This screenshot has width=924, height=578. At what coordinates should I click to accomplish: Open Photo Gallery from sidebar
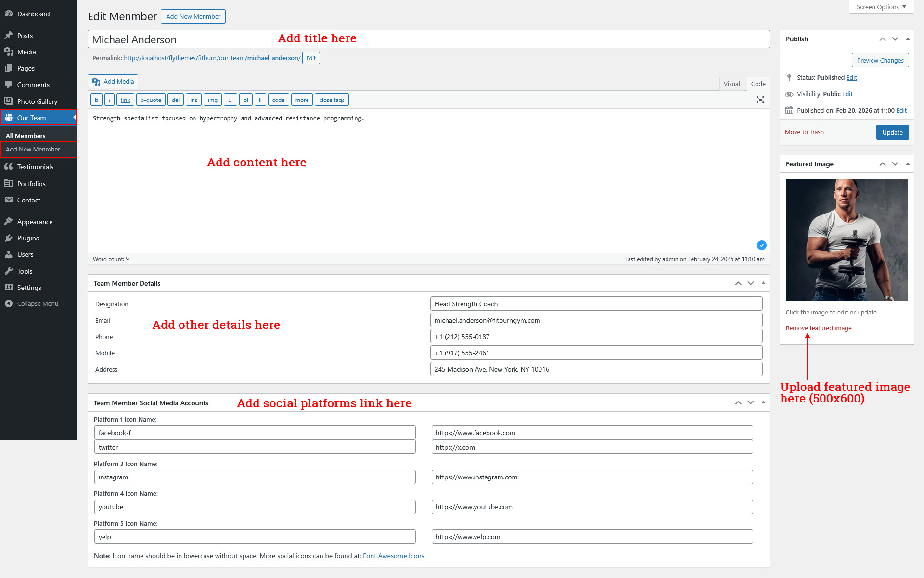(x=37, y=101)
